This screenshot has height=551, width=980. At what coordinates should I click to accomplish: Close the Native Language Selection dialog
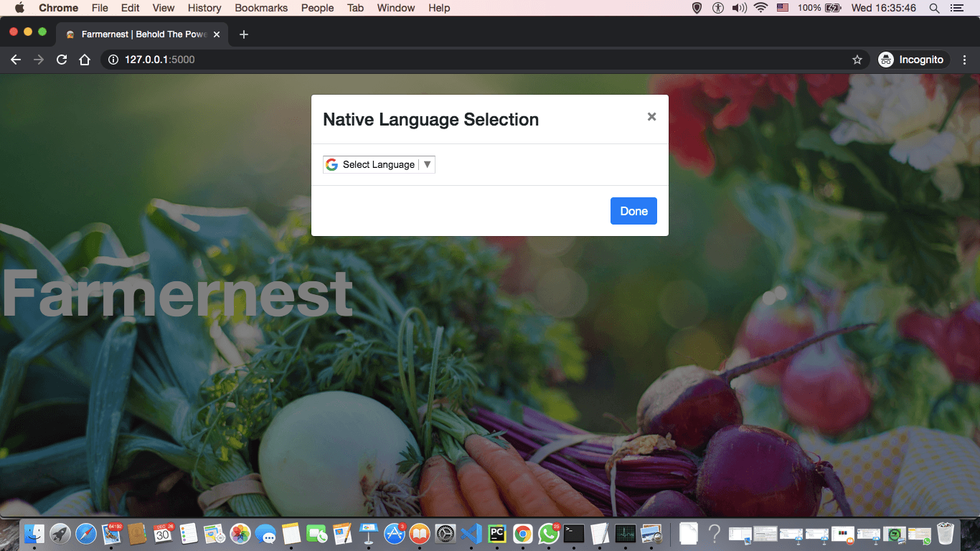(x=651, y=117)
